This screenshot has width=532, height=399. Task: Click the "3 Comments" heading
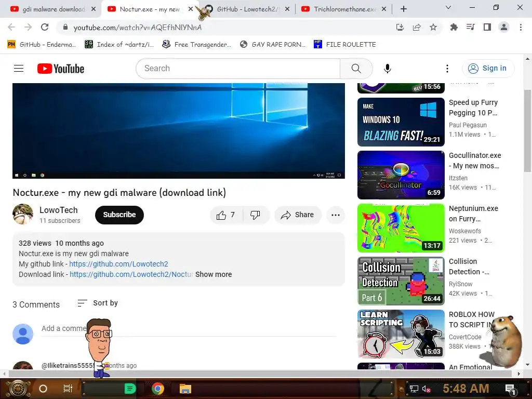[x=36, y=304]
